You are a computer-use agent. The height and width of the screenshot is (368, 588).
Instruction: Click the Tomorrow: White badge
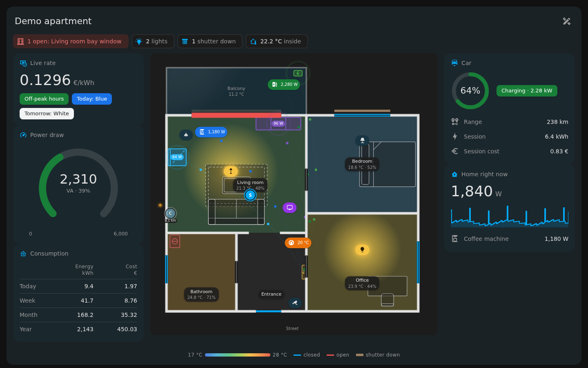(x=47, y=114)
